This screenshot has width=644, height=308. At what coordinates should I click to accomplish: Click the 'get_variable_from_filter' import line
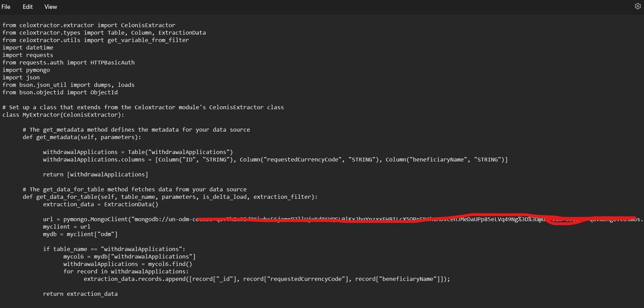point(96,40)
